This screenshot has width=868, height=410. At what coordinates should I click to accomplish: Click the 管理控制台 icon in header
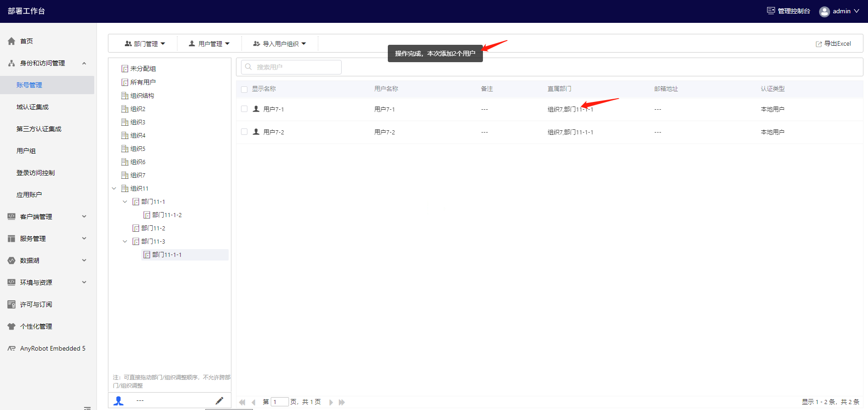click(x=771, y=11)
